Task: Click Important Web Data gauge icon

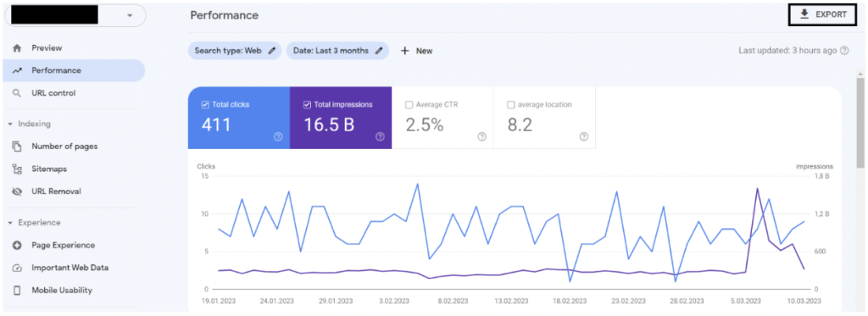Action: [x=17, y=268]
